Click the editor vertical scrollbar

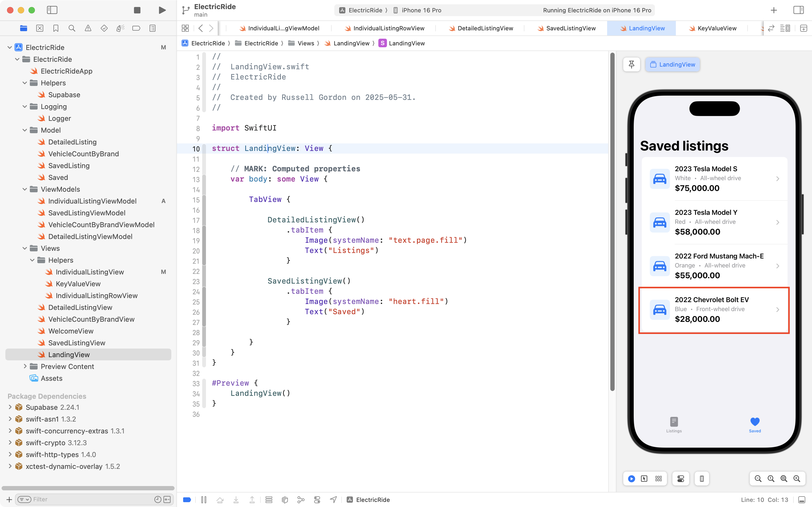point(612,221)
